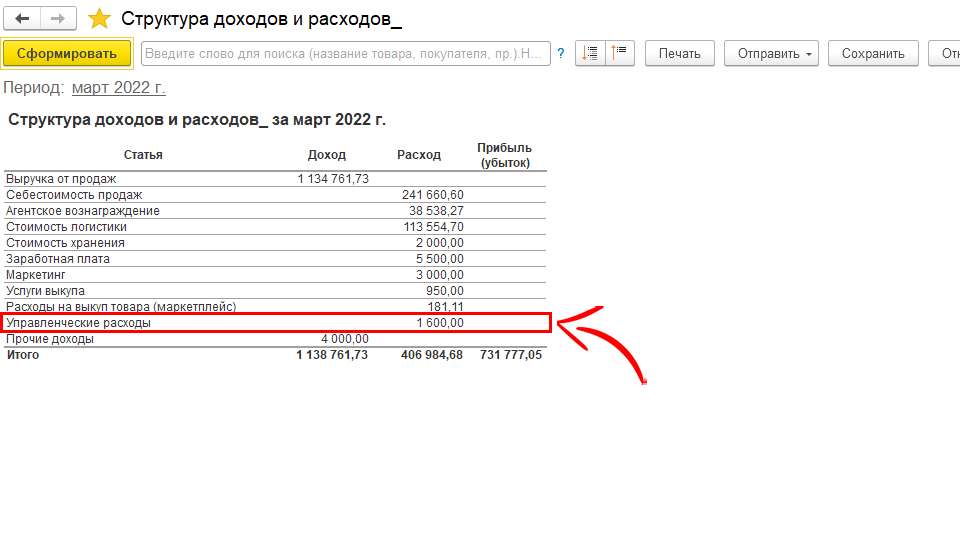Image resolution: width=960 pixels, height=560 pixels.
Task: Collapse all report groups icon
Action: point(620,53)
